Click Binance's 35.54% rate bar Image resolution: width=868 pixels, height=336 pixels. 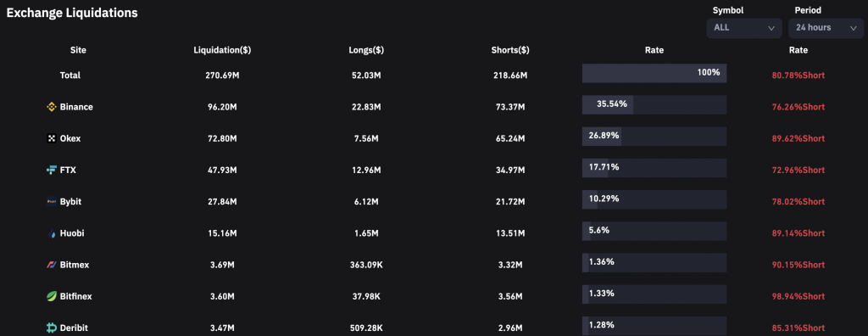pos(654,105)
